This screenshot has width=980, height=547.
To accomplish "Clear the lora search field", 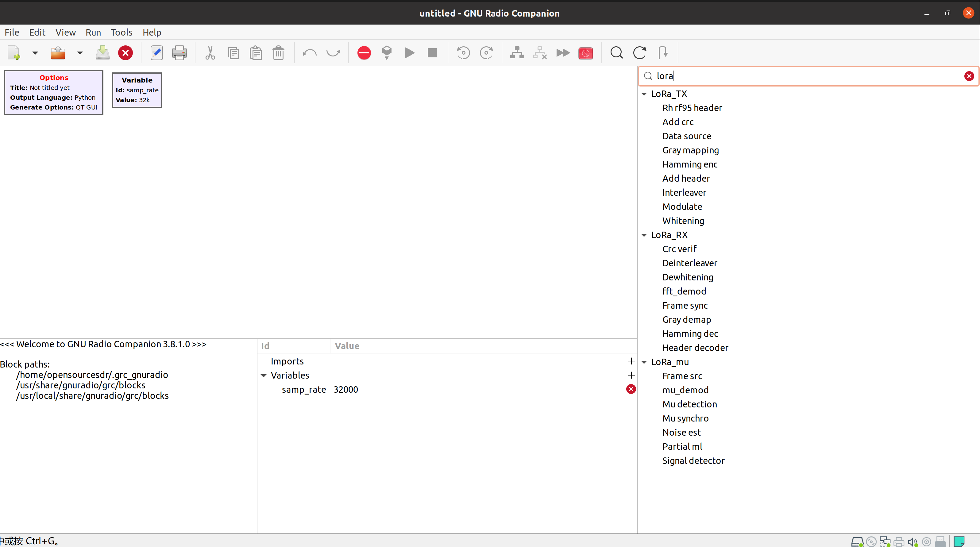I will point(969,76).
